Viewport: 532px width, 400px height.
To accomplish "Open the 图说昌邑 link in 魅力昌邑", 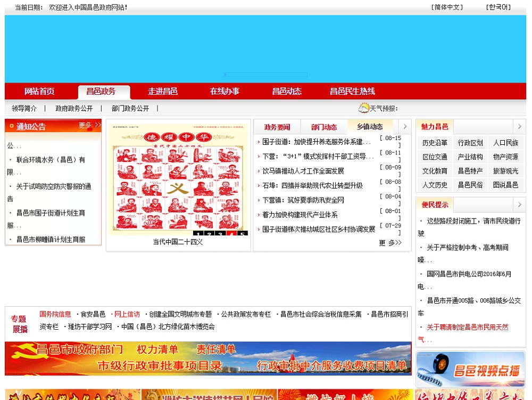I will [x=505, y=185].
